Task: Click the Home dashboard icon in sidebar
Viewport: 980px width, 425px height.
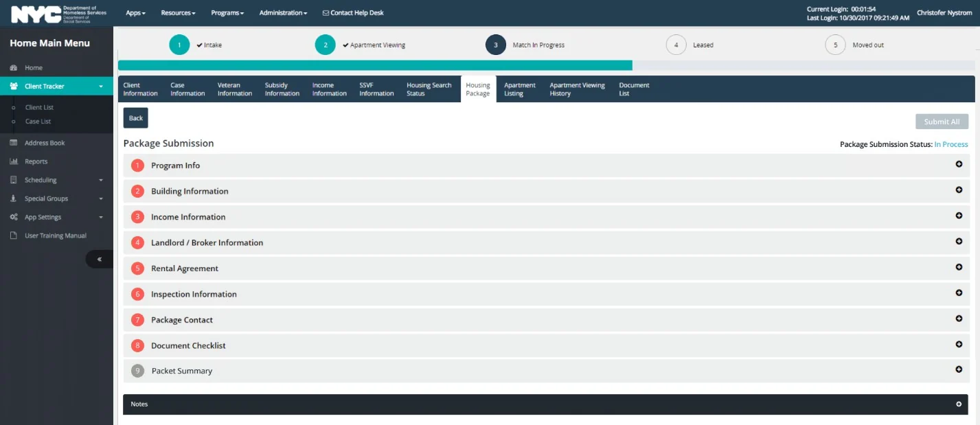Action: 14,68
